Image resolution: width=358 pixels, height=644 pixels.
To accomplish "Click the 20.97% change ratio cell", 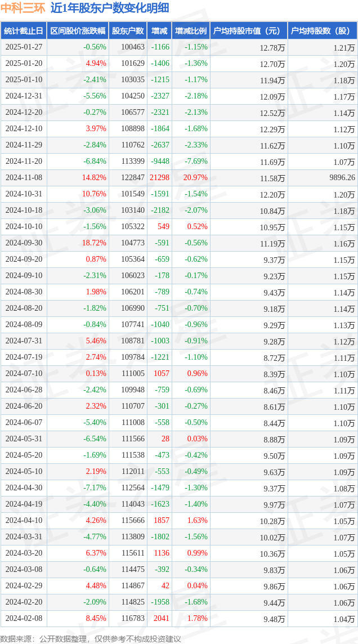I will tap(194, 177).
